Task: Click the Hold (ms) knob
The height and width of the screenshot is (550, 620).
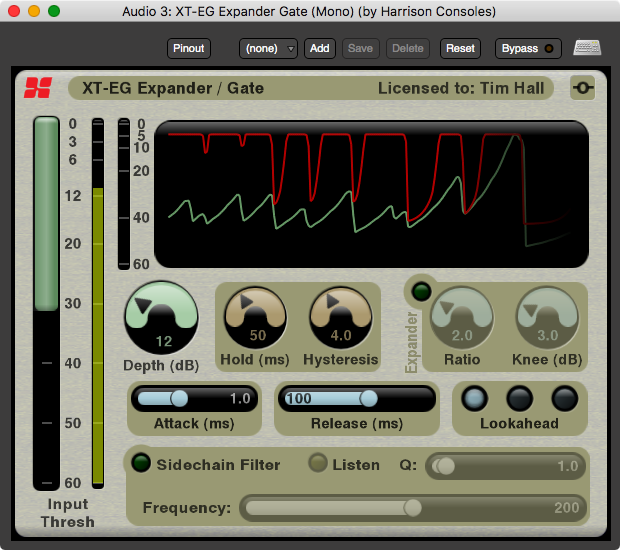Action: point(255,318)
